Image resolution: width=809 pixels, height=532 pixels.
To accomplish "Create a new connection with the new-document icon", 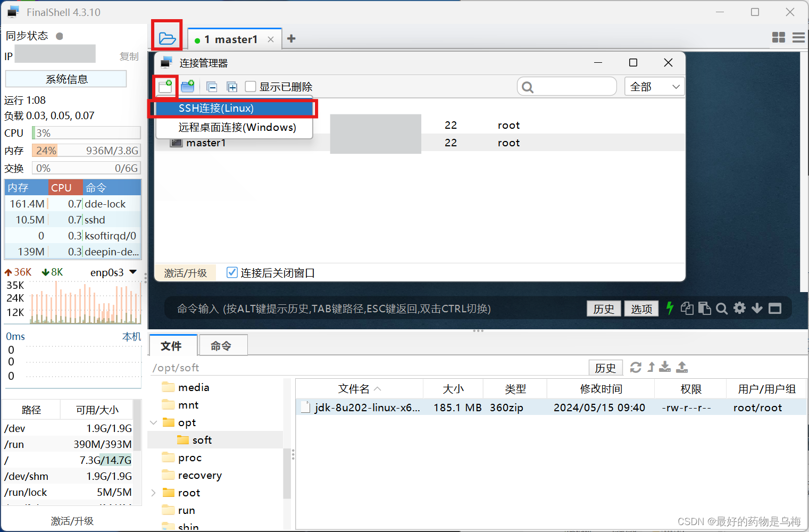I will tap(165, 86).
